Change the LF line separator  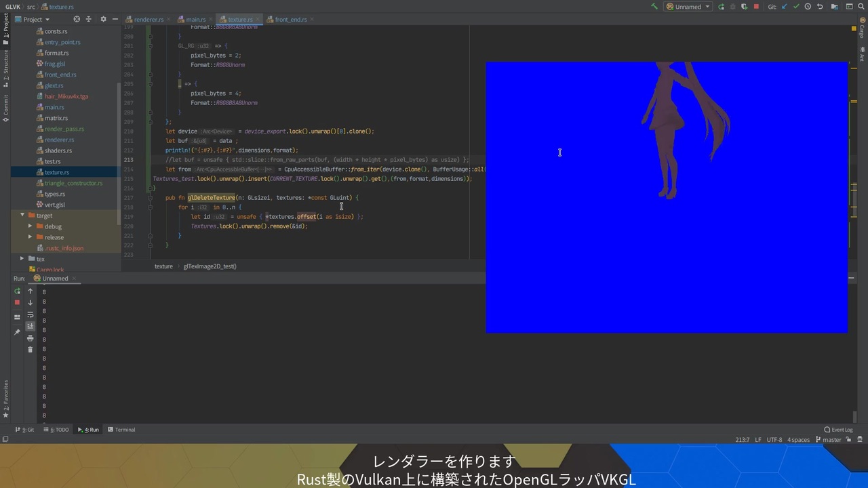pos(758,440)
